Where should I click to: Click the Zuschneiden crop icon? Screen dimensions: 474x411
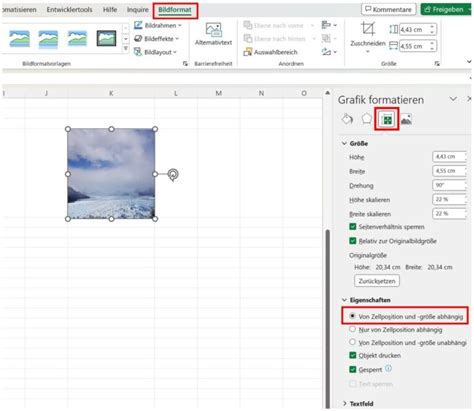(x=368, y=29)
